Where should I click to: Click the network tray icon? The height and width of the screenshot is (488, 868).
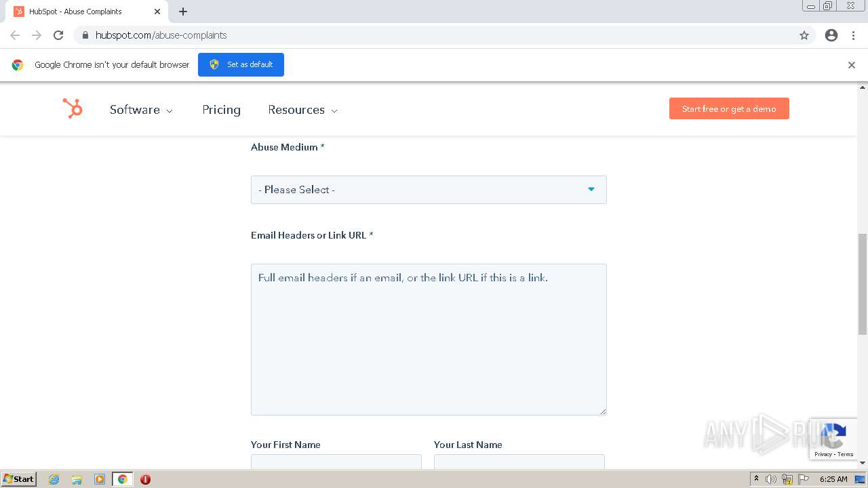787,479
